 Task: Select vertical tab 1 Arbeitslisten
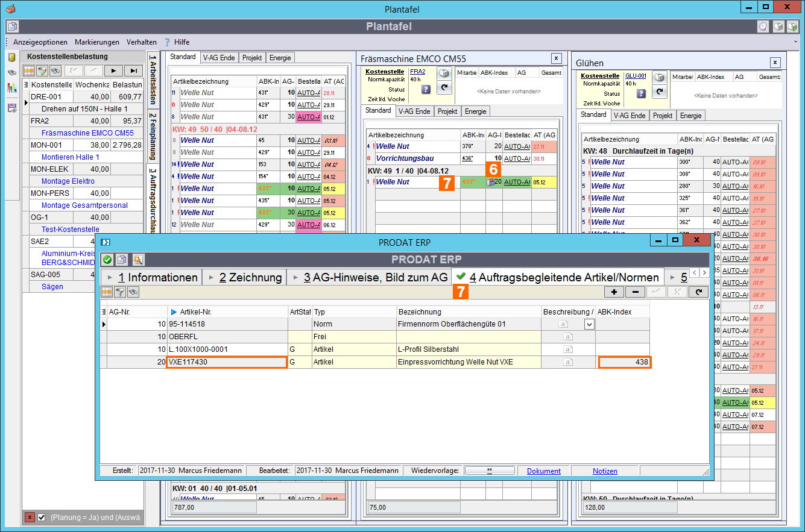pyautogui.click(x=153, y=80)
